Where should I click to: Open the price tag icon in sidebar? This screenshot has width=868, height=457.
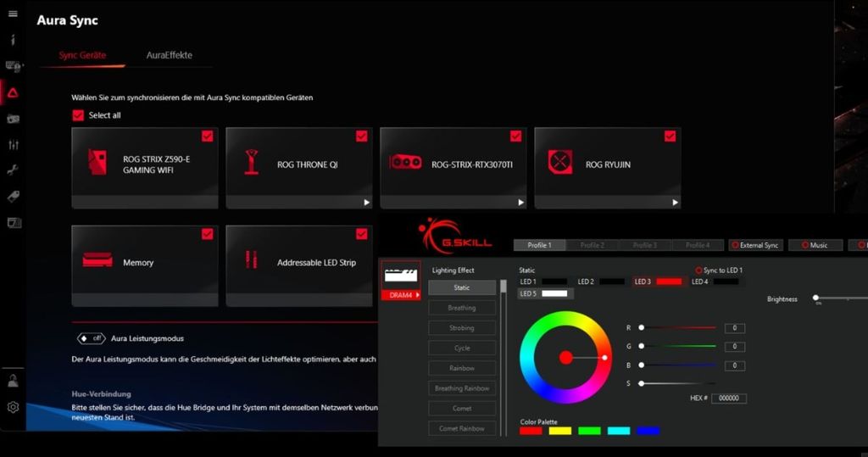coord(14,196)
